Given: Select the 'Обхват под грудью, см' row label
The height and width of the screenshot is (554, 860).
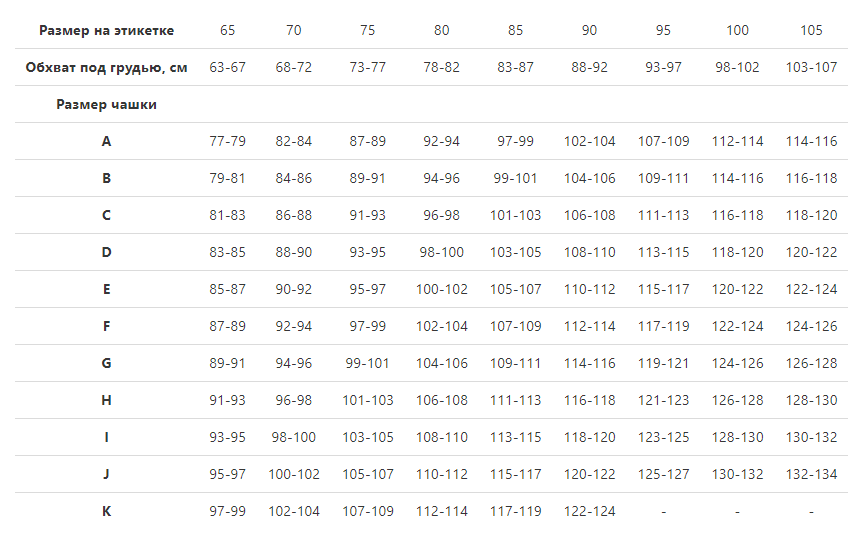Looking at the screenshot, I should tap(106, 67).
